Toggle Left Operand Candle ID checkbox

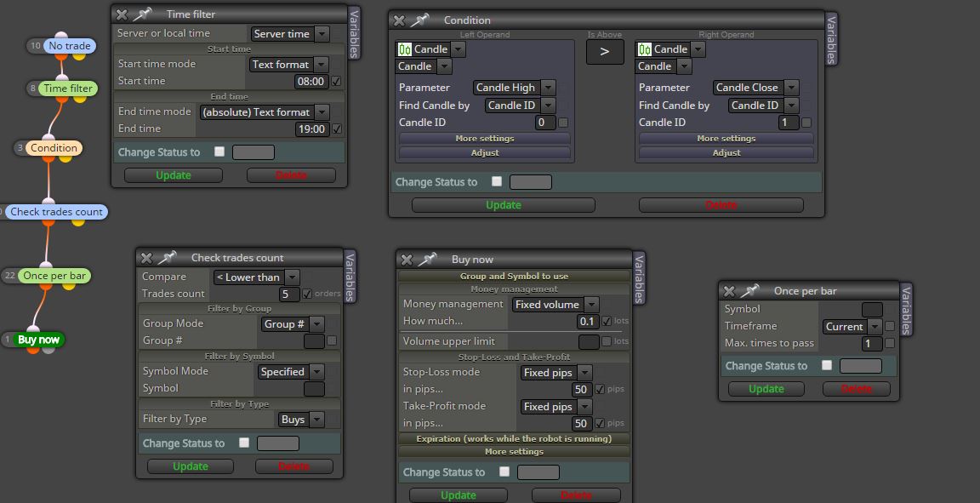click(563, 123)
